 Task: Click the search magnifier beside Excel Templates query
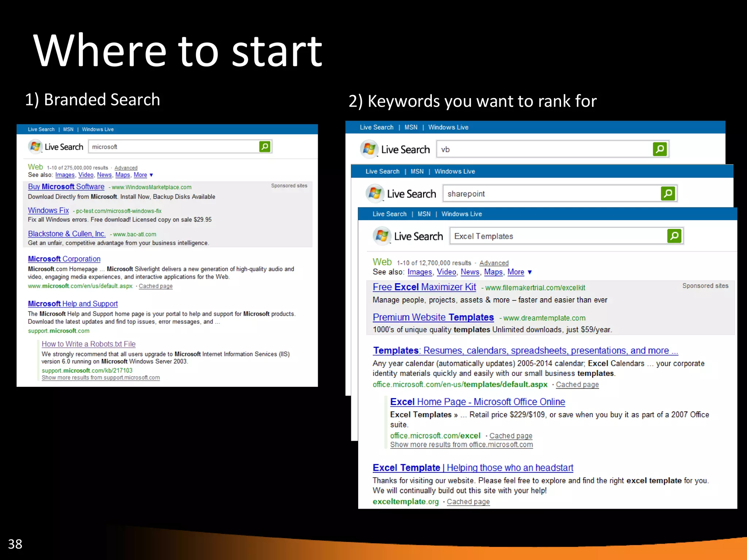[674, 236]
